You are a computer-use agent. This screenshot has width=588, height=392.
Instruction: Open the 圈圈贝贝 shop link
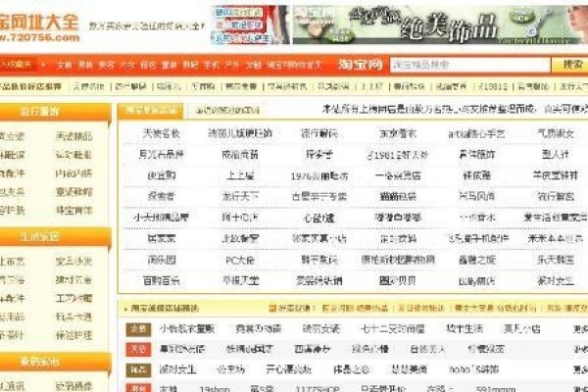coord(398,280)
